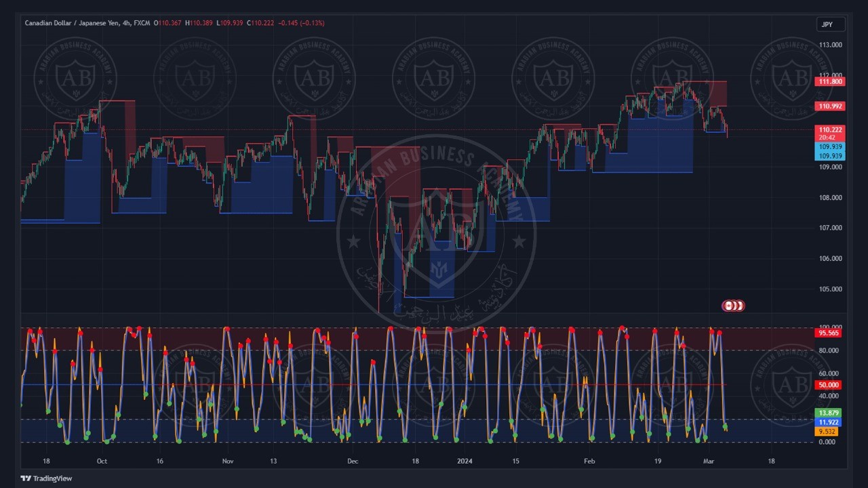Viewport: 868px width, 488px height.
Task: Click the Dec label on time axis
Action: (x=353, y=461)
